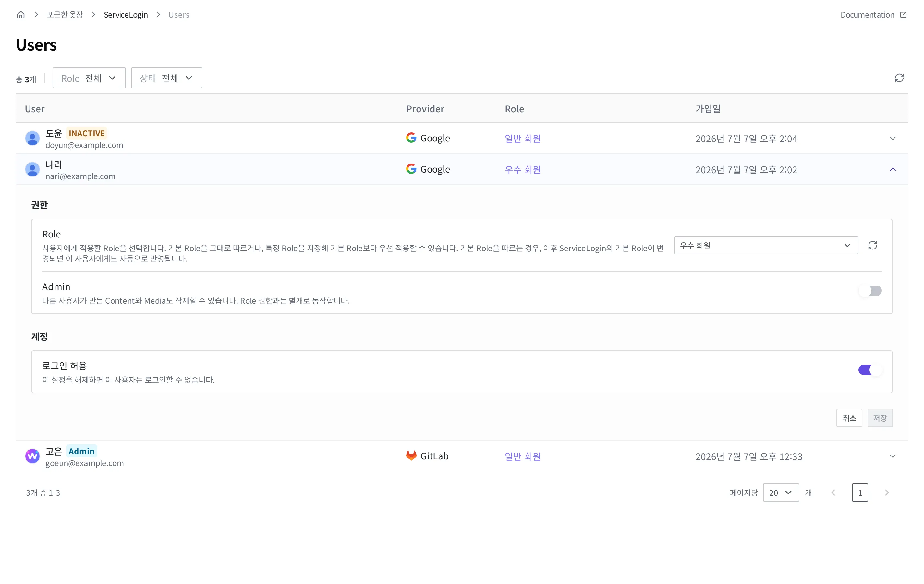Go to the home breadcrumb icon
The height and width of the screenshot is (584, 924).
click(21, 15)
